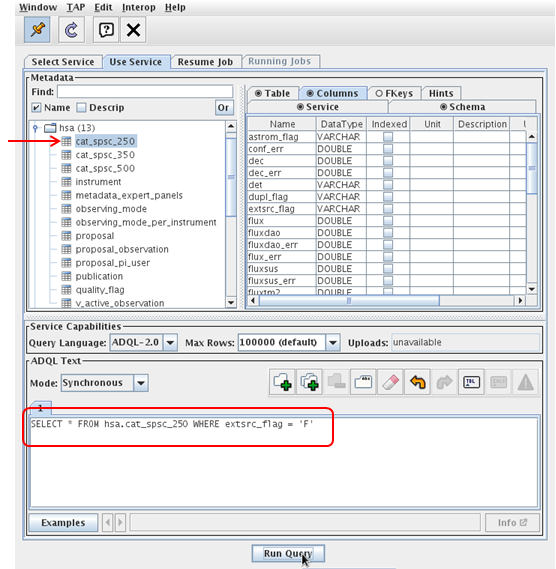Open the Mode Synchronous dropdown
This screenshot has height=569, width=556.
[141, 383]
